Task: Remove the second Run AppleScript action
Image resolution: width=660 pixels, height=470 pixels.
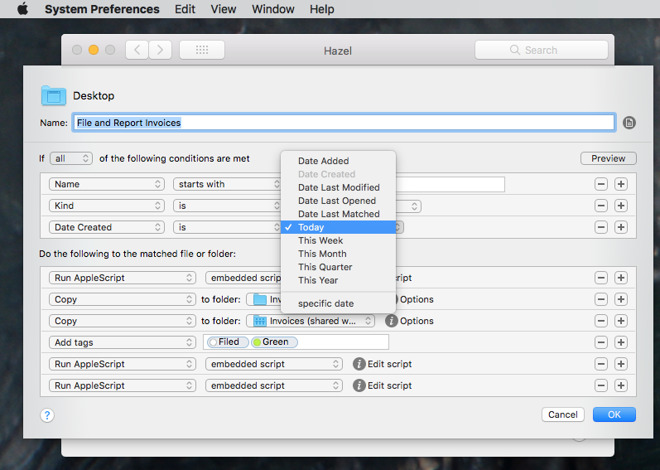Action: (601, 364)
